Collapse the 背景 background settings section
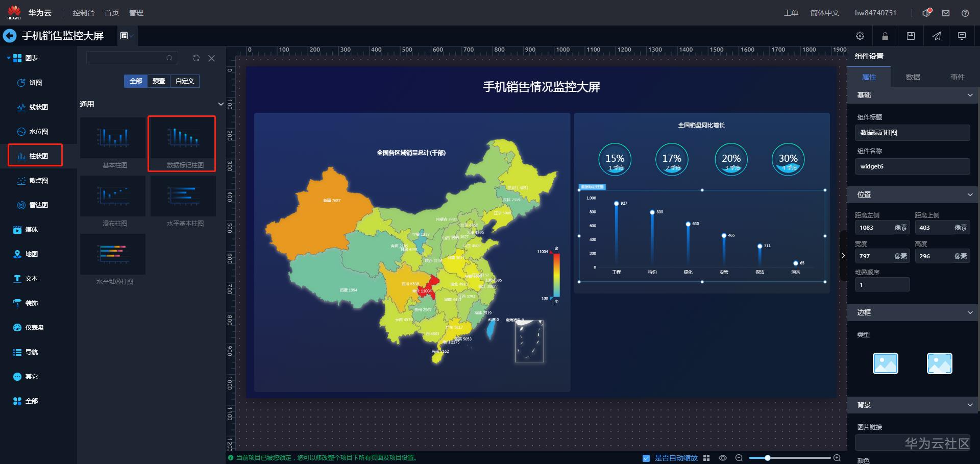This screenshot has height=464, width=980. [970, 405]
